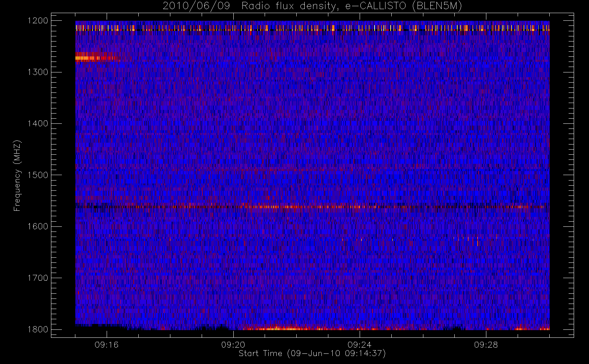Click the 09:20 time tick label
Viewport: 589px width, 364px height.
233,345
